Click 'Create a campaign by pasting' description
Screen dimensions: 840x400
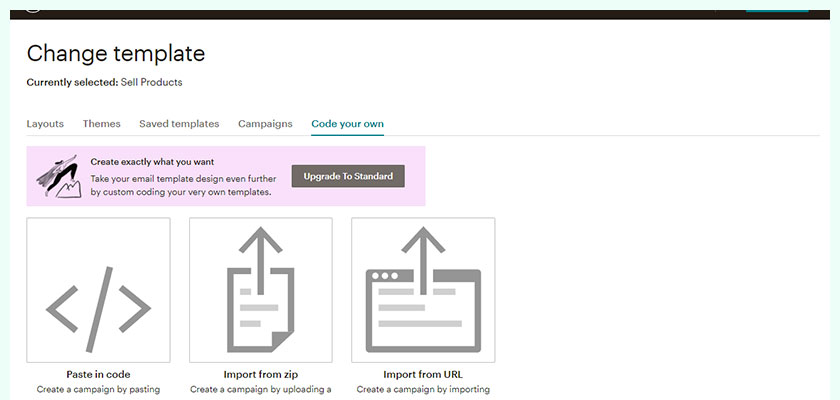pyautogui.click(x=98, y=389)
